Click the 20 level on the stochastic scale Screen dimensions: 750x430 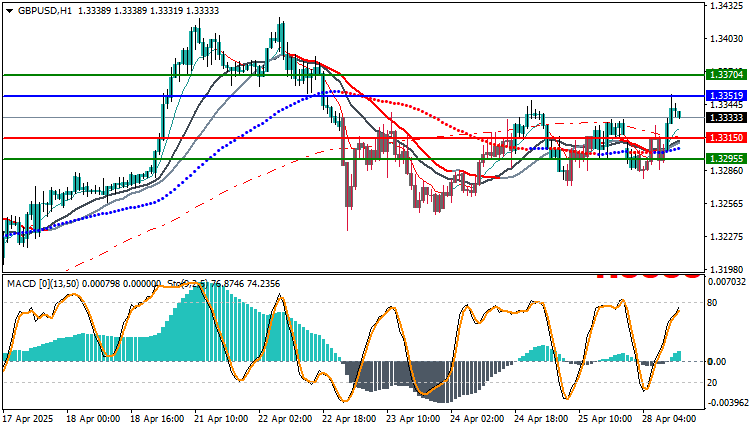click(x=712, y=383)
